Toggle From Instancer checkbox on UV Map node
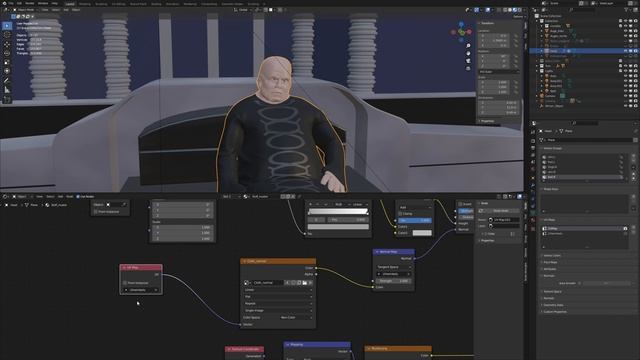This screenshot has width=640, height=360. pyautogui.click(x=126, y=282)
